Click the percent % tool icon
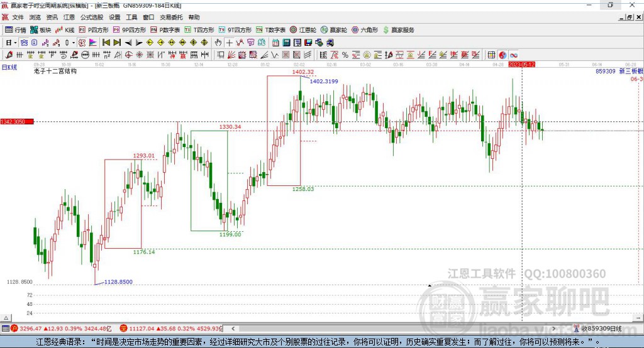 tap(345, 55)
